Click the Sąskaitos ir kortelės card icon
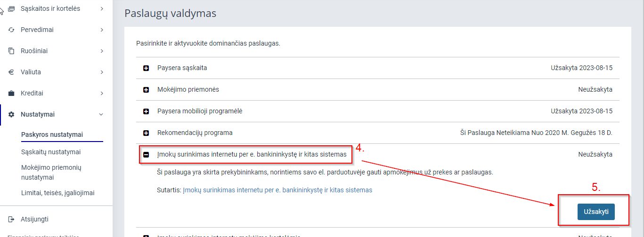The width and height of the screenshot is (644, 237). (11, 8)
